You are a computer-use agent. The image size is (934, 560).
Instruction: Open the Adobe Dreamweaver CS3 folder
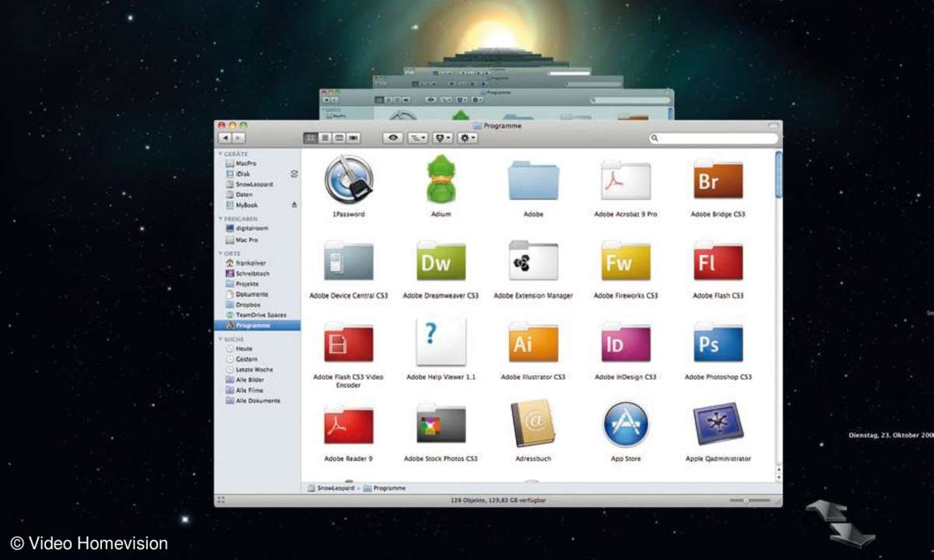(x=441, y=261)
